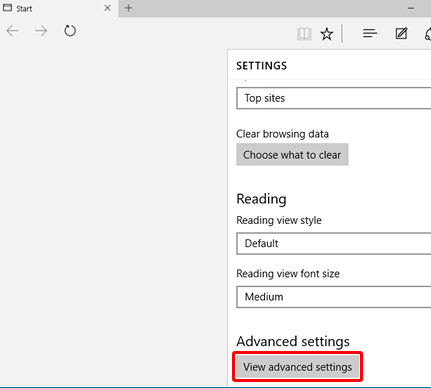This screenshot has width=431, height=388.
Task: Select the Start tab
Action: coord(59,8)
